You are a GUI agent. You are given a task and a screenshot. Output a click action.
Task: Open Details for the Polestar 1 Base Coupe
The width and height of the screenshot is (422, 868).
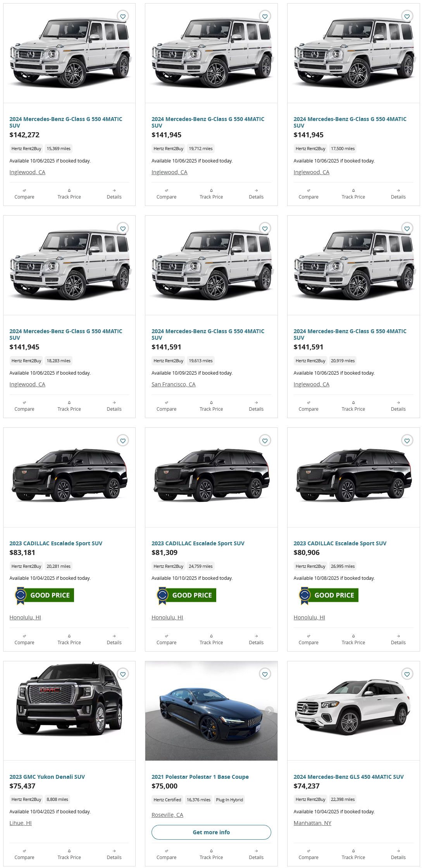[256, 854]
